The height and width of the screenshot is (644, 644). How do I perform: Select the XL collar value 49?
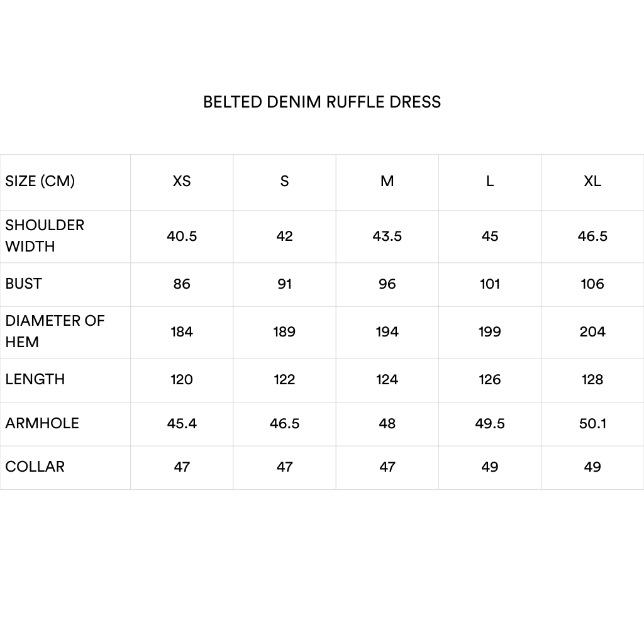pyautogui.click(x=592, y=467)
